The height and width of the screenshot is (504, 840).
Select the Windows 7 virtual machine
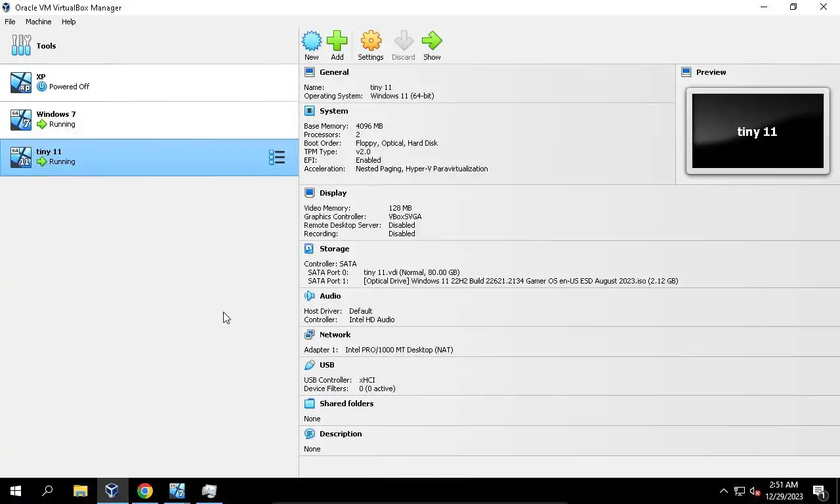click(x=149, y=120)
